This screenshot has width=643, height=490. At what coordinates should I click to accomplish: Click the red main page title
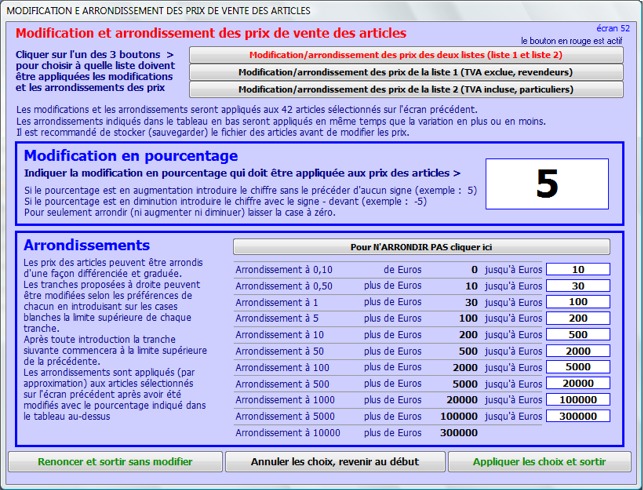[211, 33]
